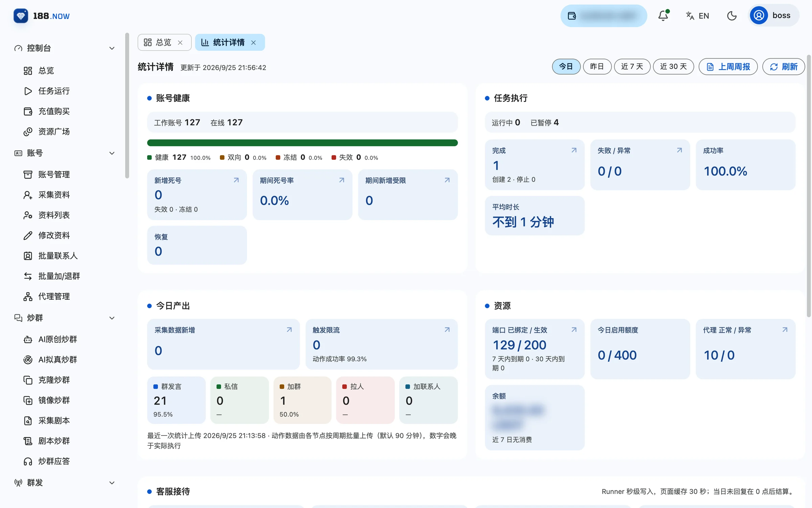Click the 批量联系人 contact icon

click(x=28, y=256)
